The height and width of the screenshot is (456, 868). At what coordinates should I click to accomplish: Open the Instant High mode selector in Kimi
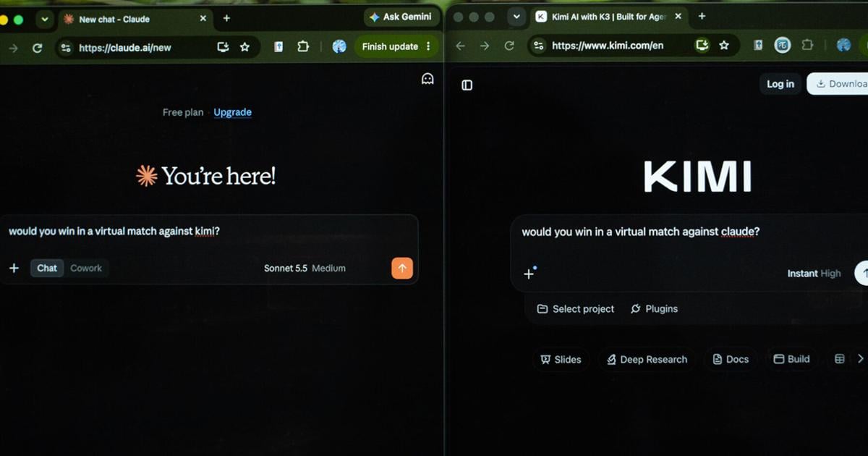(x=814, y=274)
